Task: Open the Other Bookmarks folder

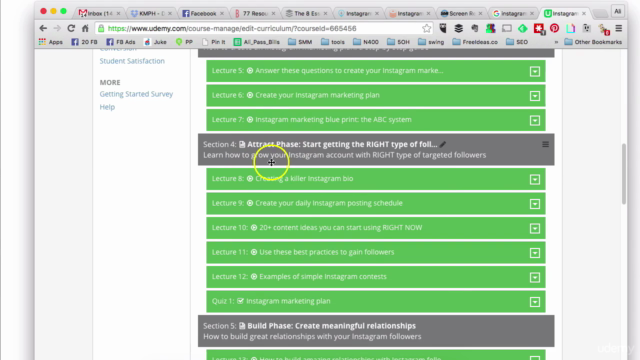Action: pos(593,42)
